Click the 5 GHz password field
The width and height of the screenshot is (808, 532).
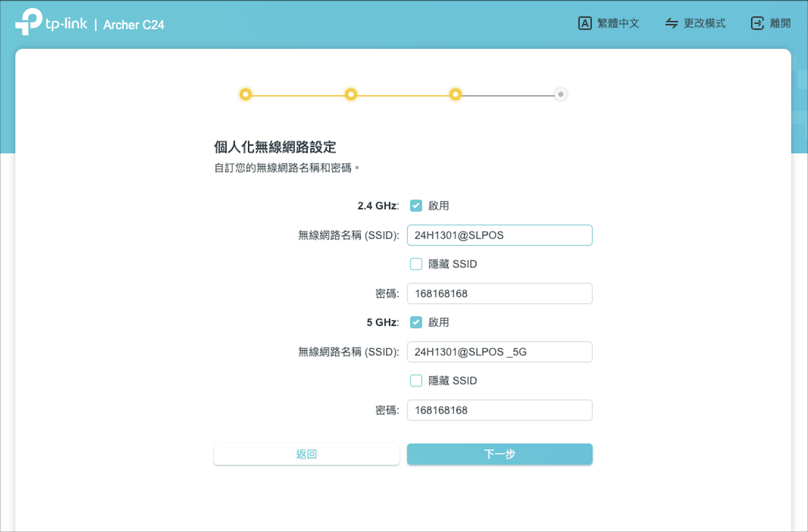(500, 410)
